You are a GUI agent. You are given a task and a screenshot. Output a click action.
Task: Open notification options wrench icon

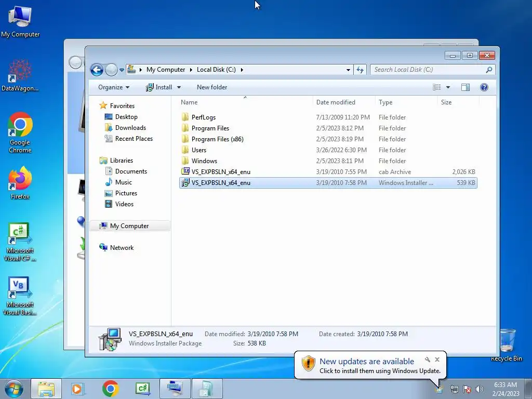coord(428,360)
